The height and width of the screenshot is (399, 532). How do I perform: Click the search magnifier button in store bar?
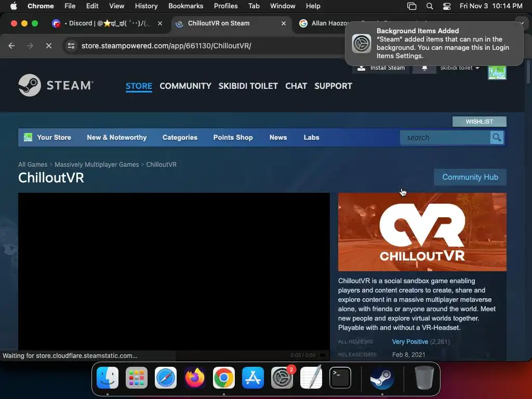click(x=497, y=137)
